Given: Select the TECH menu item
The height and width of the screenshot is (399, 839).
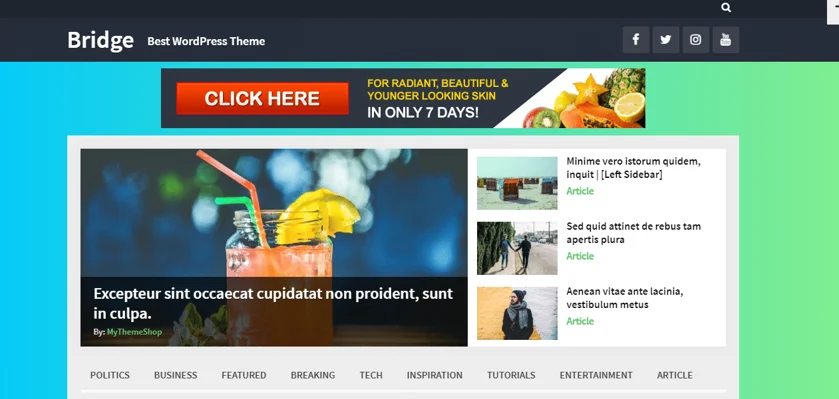Looking at the screenshot, I should [371, 375].
